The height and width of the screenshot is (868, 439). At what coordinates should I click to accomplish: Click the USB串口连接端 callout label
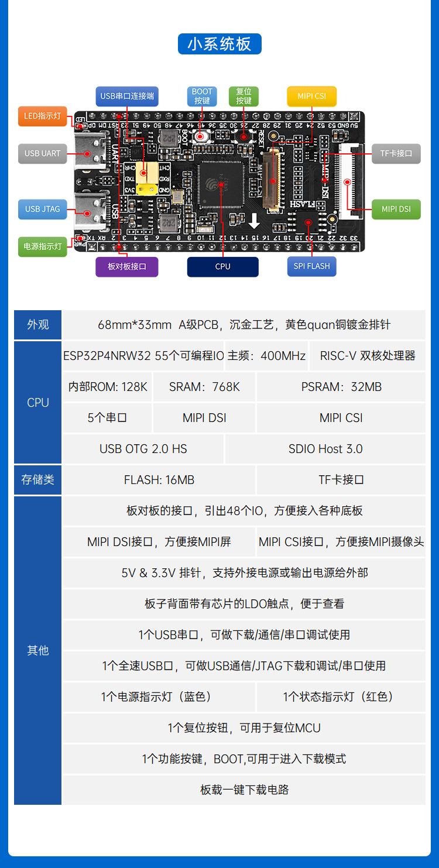click(x=127, y=96)
